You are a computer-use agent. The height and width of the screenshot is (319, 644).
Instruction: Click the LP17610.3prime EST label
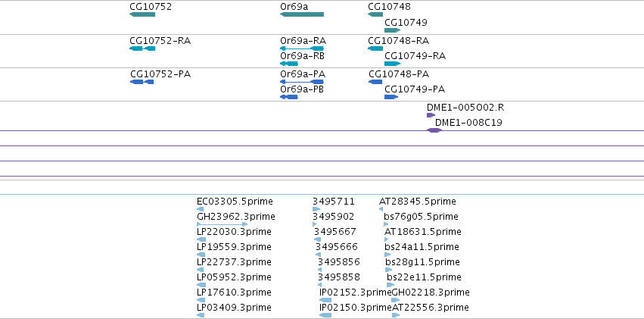click(234, 292)
